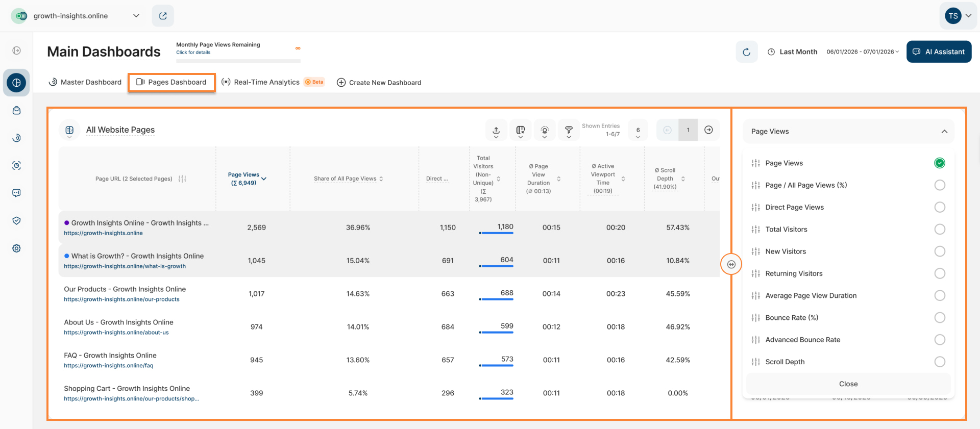The height and width of the screenshot is (429, 980).
Task: Go to next page arrow in table pagination
Action: tap(708, 130)
